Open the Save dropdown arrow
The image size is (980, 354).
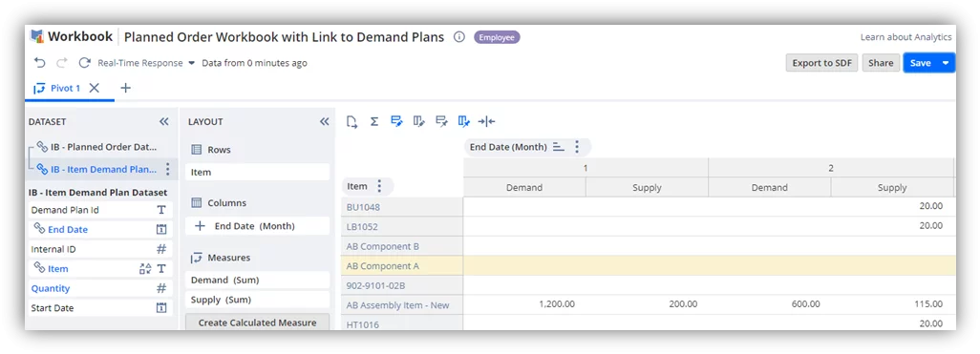[946, 63]
